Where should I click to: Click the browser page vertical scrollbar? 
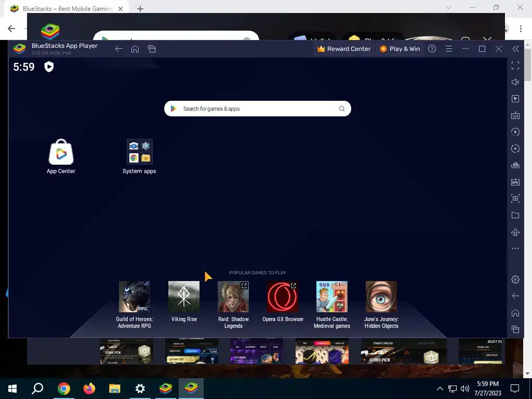coord(528,64)
